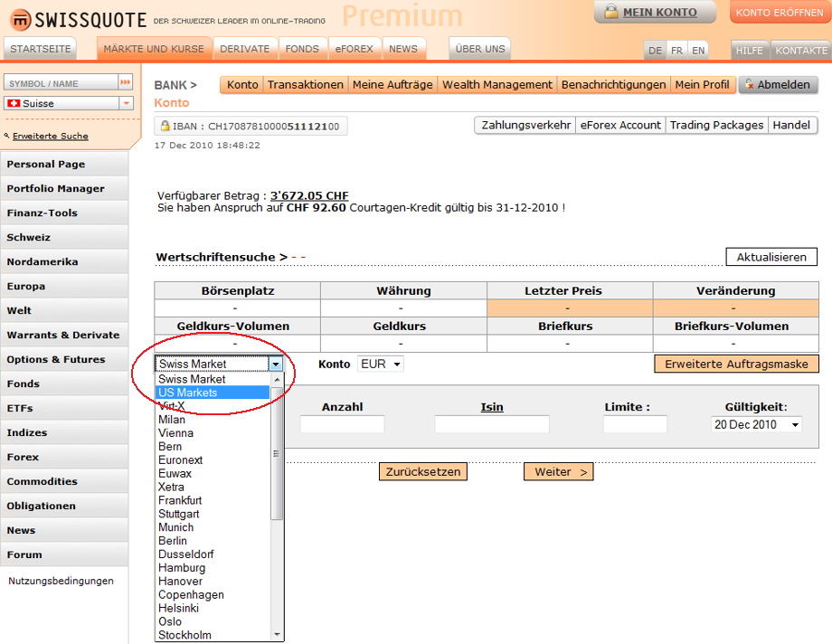Viewport: 832px width, 644px height.
Task: Open Options & Futures in sidebar
Action: [64, 359]
